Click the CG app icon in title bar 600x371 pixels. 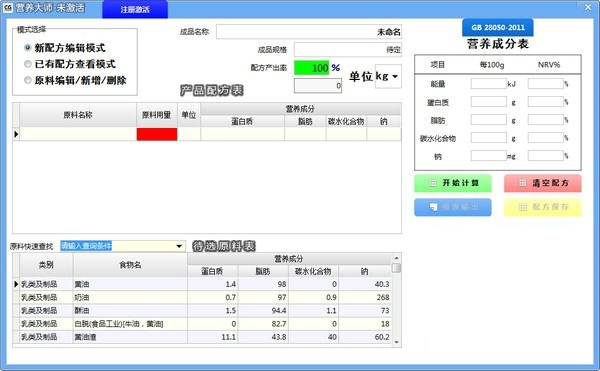point(8,7)
